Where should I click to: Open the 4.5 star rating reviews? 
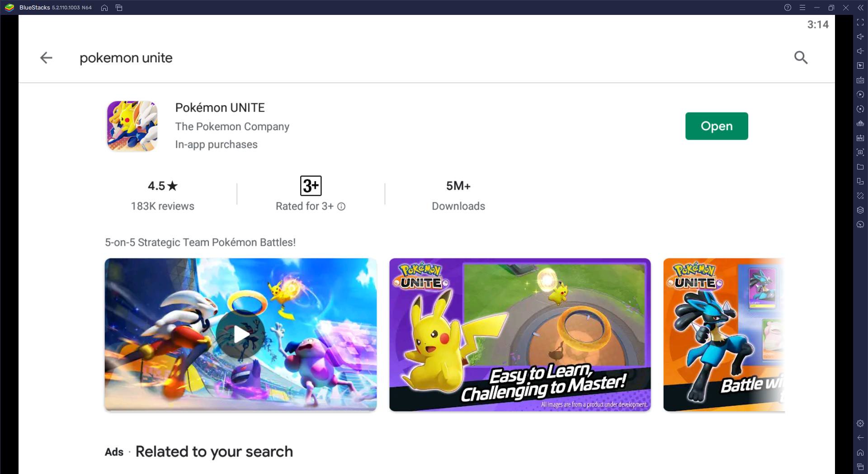(162, 186)
